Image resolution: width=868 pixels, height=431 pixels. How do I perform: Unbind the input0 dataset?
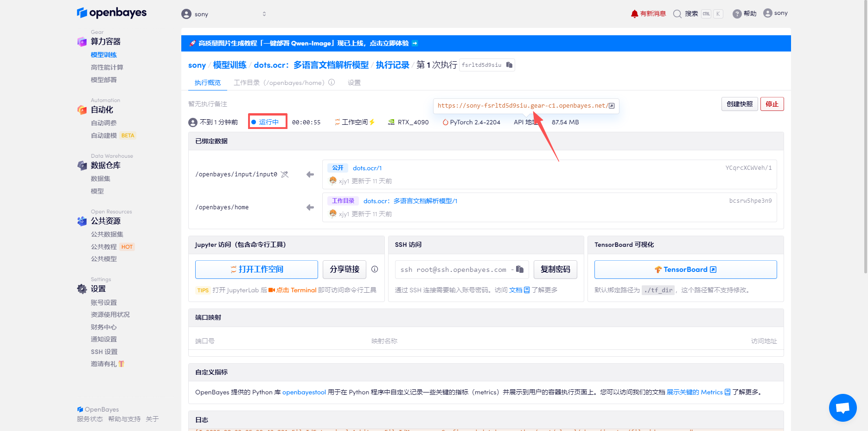285,174
